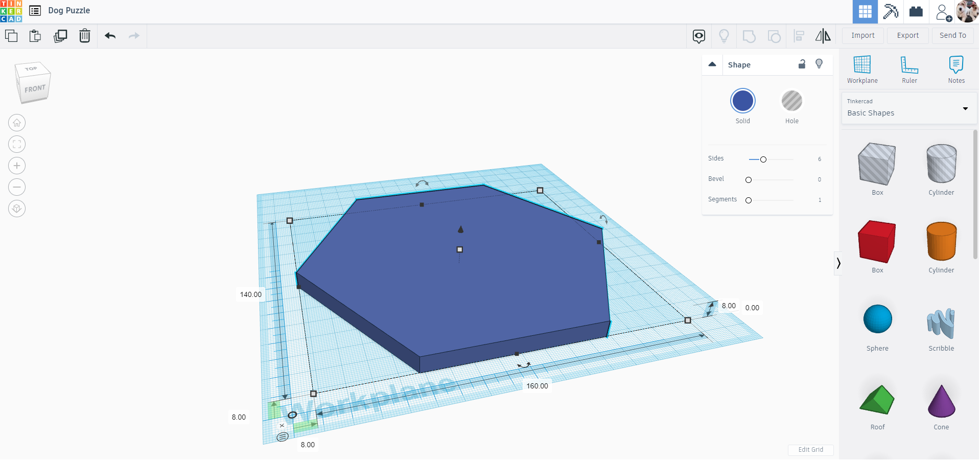
Task: Undo the last action
Action: click(110, 36)
